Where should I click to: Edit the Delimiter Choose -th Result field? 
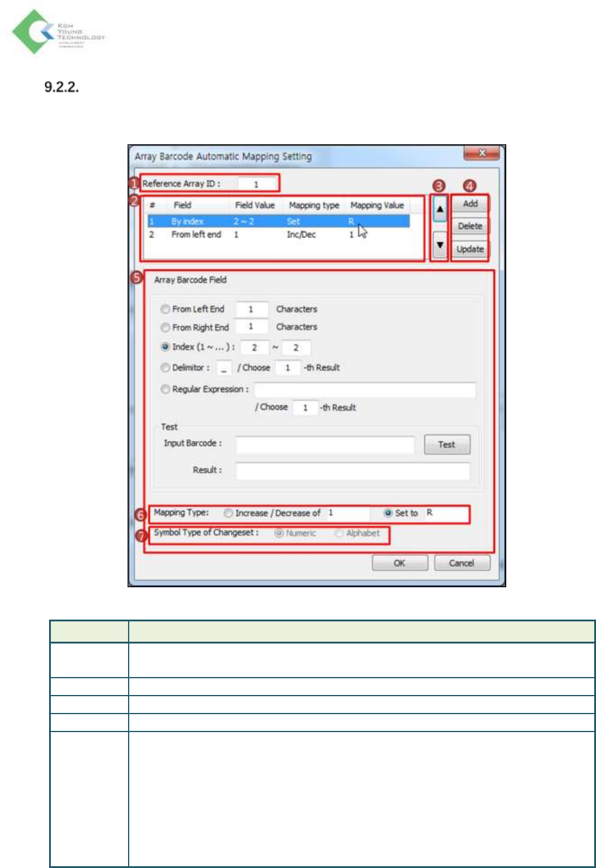288,368
